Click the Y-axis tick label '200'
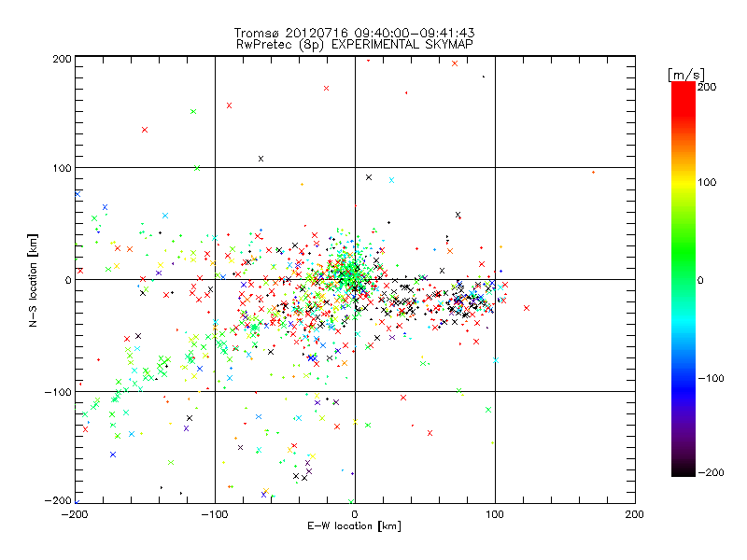 62,59
